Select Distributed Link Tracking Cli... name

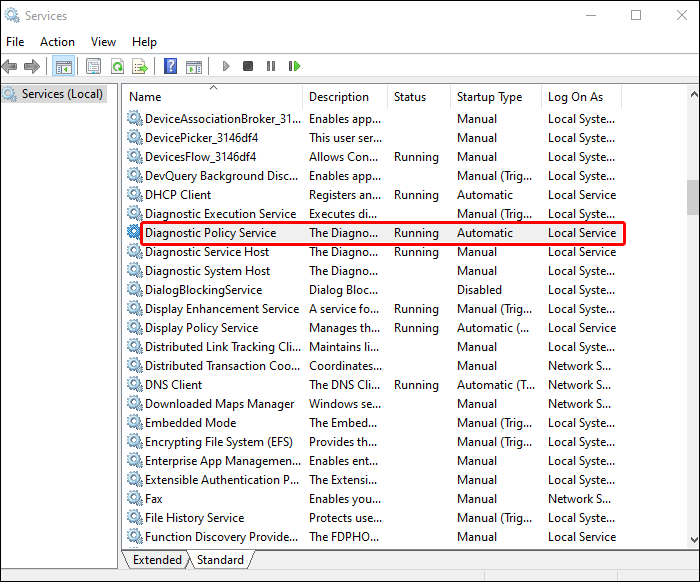pos(223,347)
